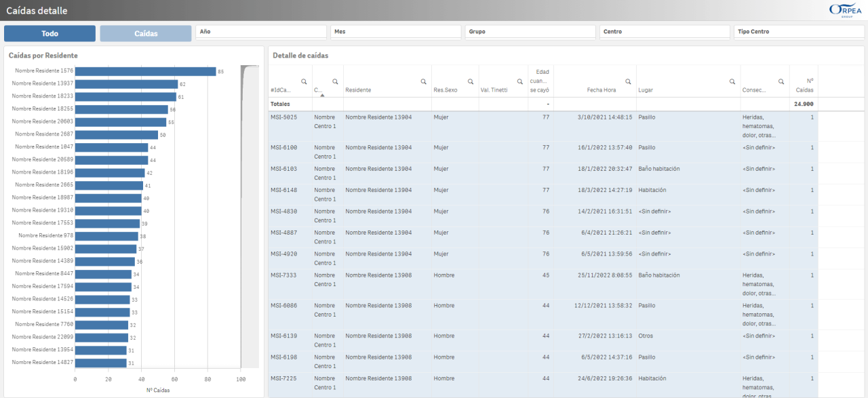Open search for Res.Sexo column
This screenshot has width=868, height=398.
[471, 81]
